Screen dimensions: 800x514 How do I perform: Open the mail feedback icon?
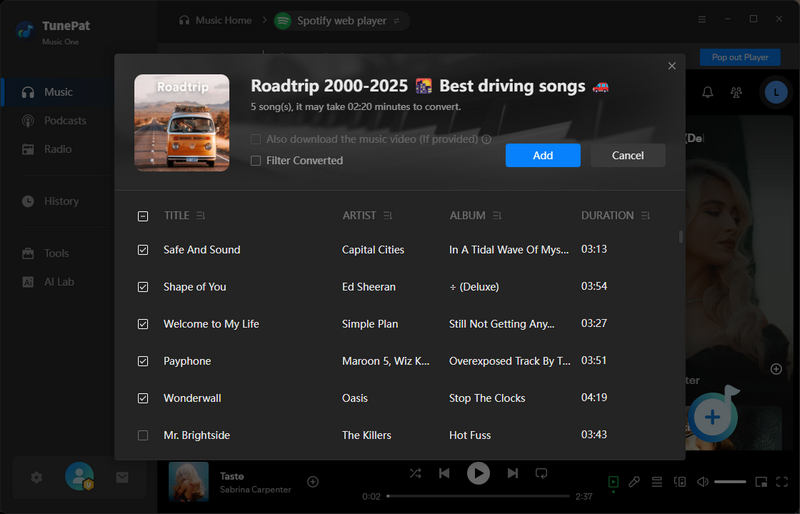[122, 478]
